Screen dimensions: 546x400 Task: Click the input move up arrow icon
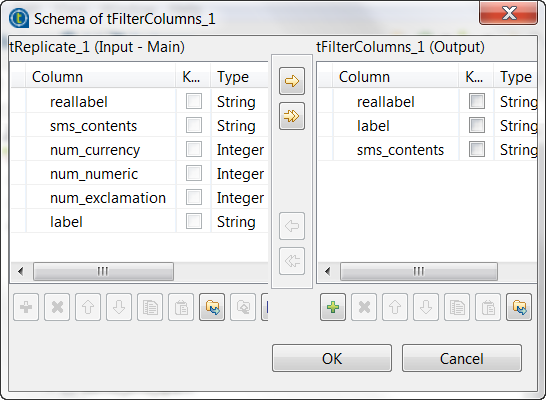(88, 307)
